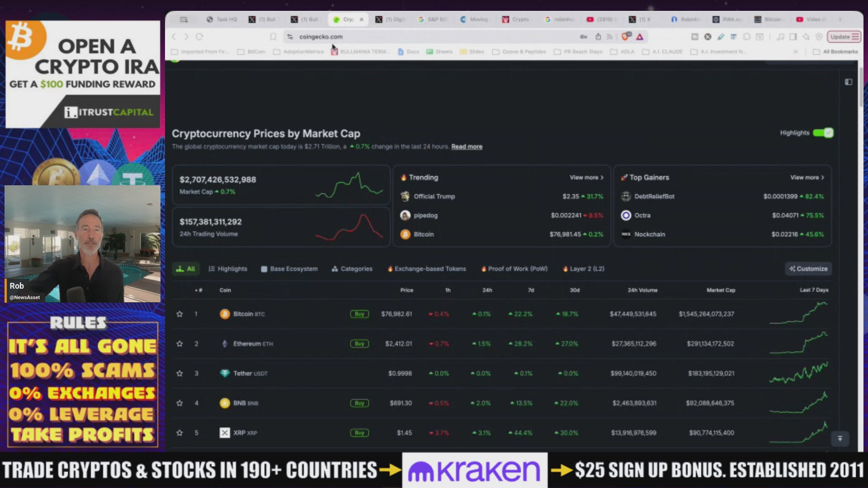Toggle the side panel icon at top right
Viewport: 868px width, 488px height.
pos(849,82)
